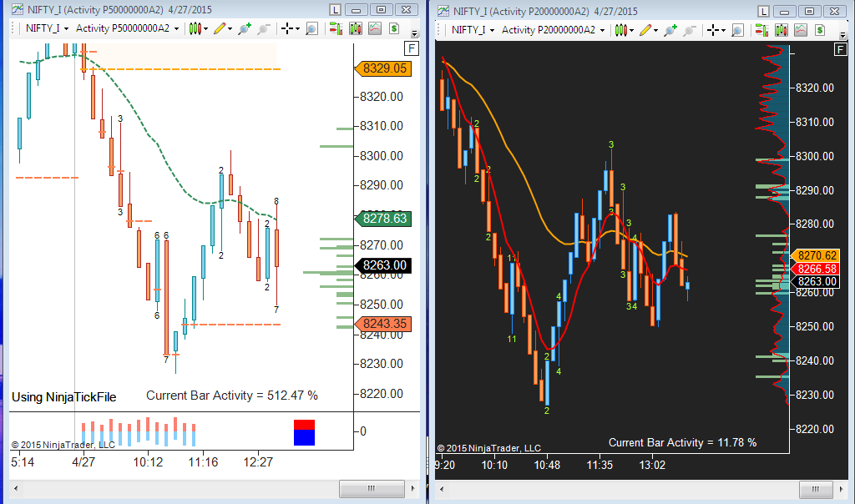Open Strategies dollar icon in right chart toolbar

pos(820,30)
